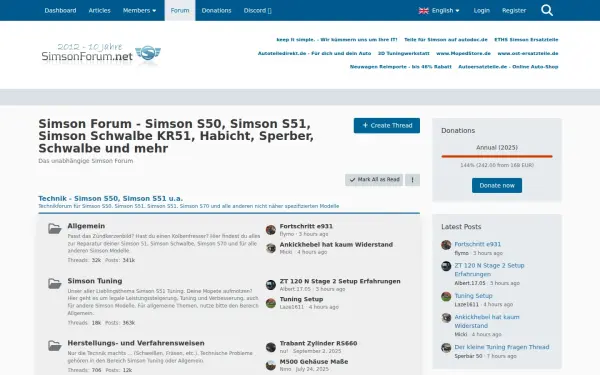Open the Technik - Simson S50, Simson S51 u.a. category
600x375 pixels.
[x=111, y=198]
